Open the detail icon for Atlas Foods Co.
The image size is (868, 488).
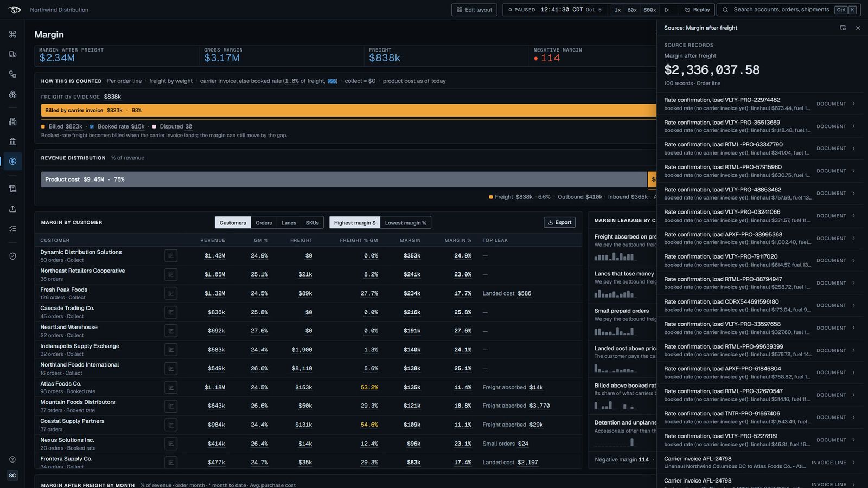171,387
